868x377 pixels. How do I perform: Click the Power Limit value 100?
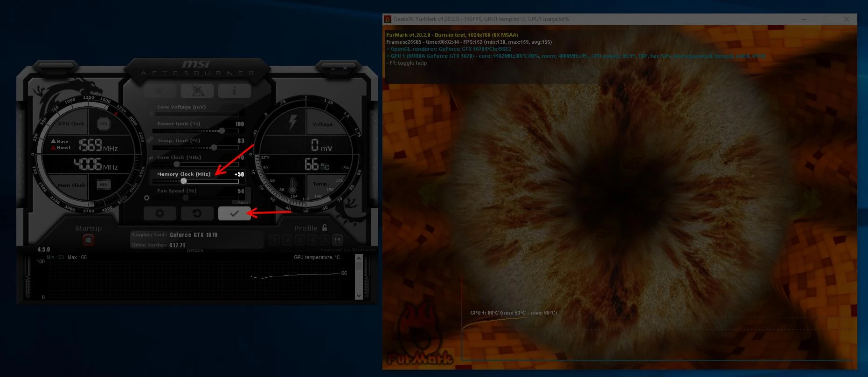240,124
